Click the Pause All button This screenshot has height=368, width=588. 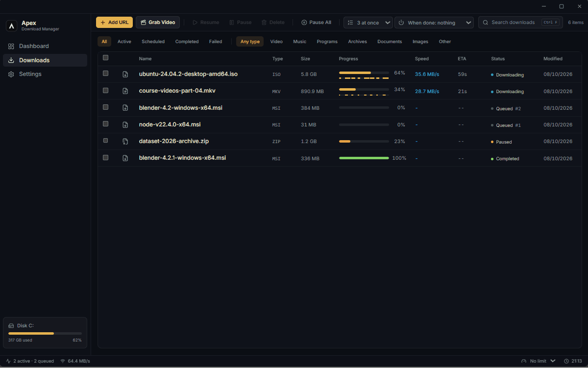pos(316,23)
